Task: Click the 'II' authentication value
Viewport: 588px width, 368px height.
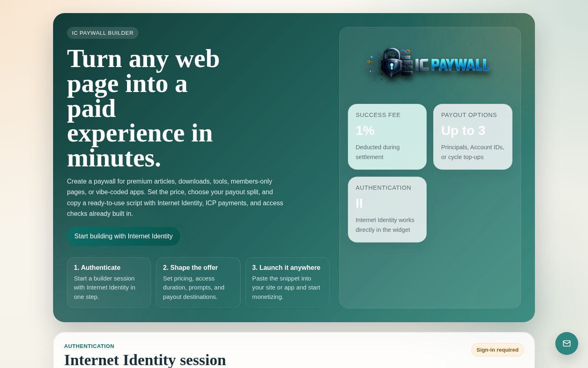Action: [359, 203]
